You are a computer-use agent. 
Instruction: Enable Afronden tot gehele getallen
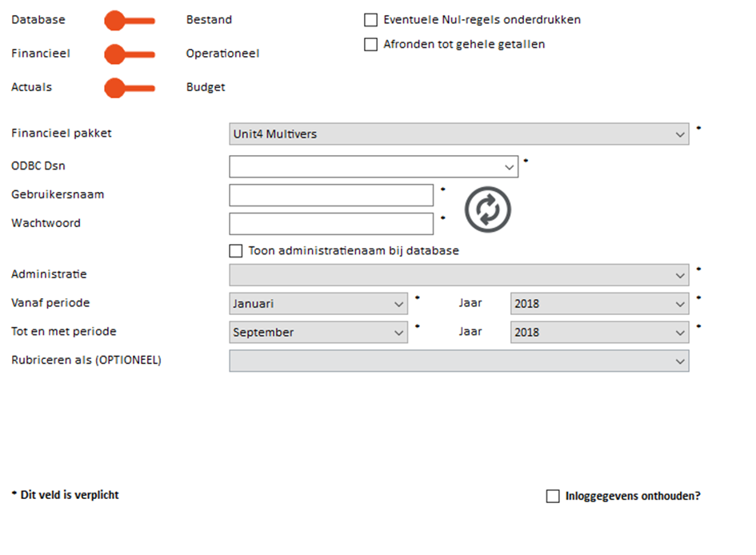(x=370, y=44)
